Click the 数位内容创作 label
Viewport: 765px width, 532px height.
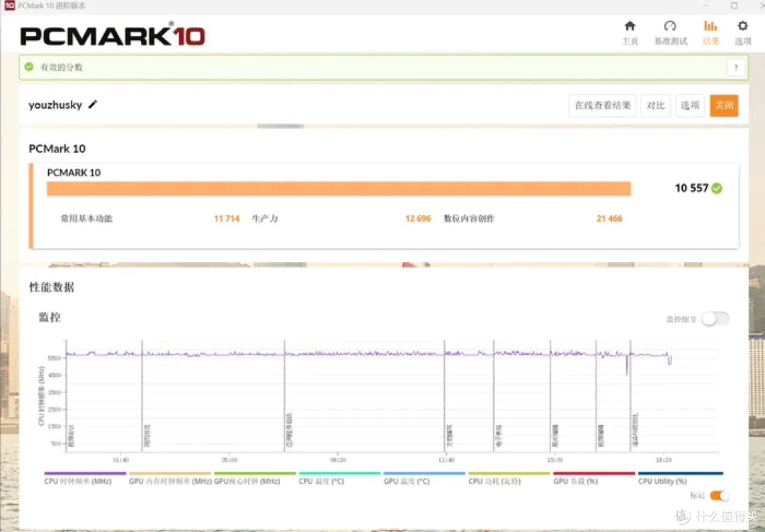[469, 219]
